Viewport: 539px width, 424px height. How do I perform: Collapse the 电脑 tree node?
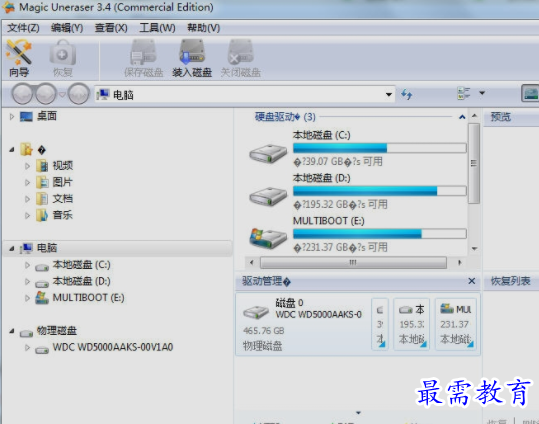12,248
